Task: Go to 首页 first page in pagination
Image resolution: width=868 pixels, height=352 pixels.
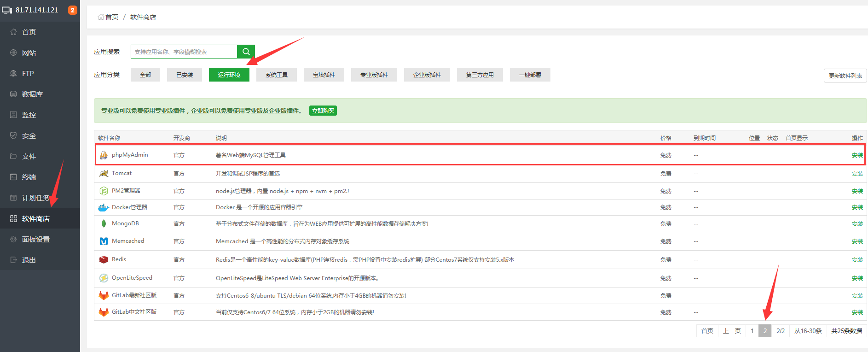Action: [x=707, y=331]
